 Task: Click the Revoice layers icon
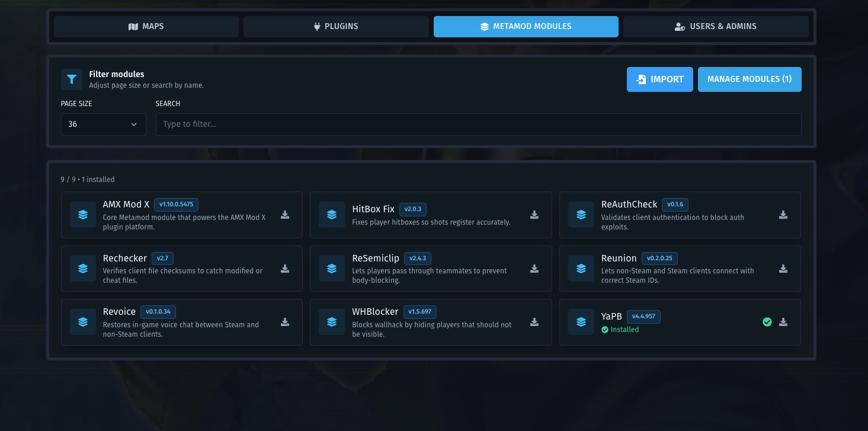coord(83,322)
